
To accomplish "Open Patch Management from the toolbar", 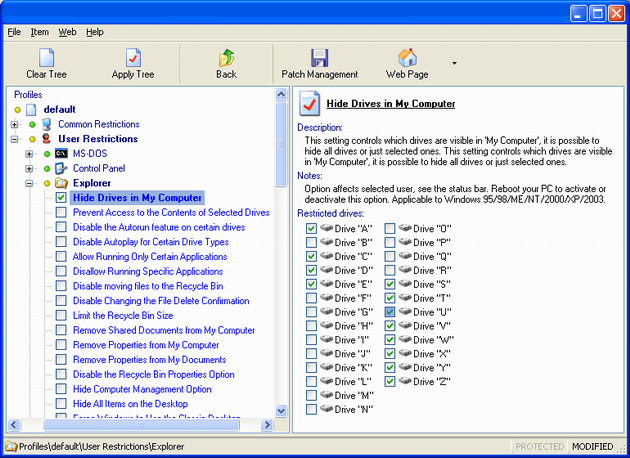I will point(319,58).
